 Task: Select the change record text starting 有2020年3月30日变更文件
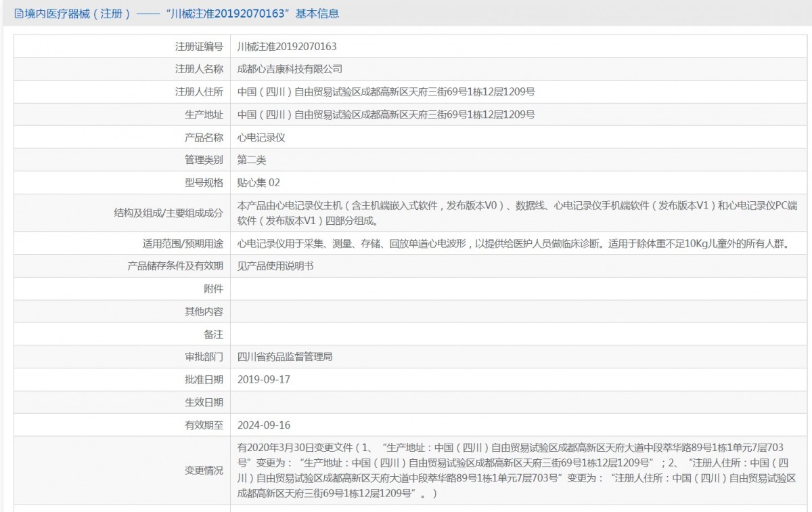(516, 471)
